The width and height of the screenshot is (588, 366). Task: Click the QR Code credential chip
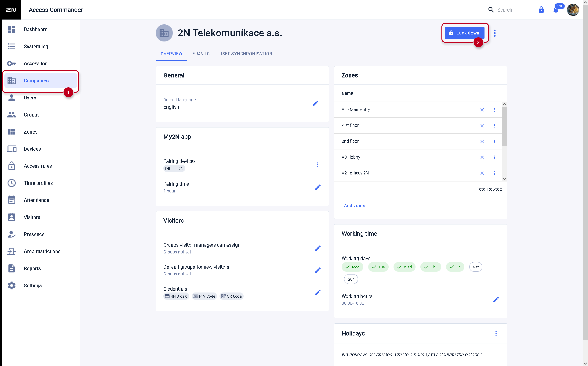[231, 296]
